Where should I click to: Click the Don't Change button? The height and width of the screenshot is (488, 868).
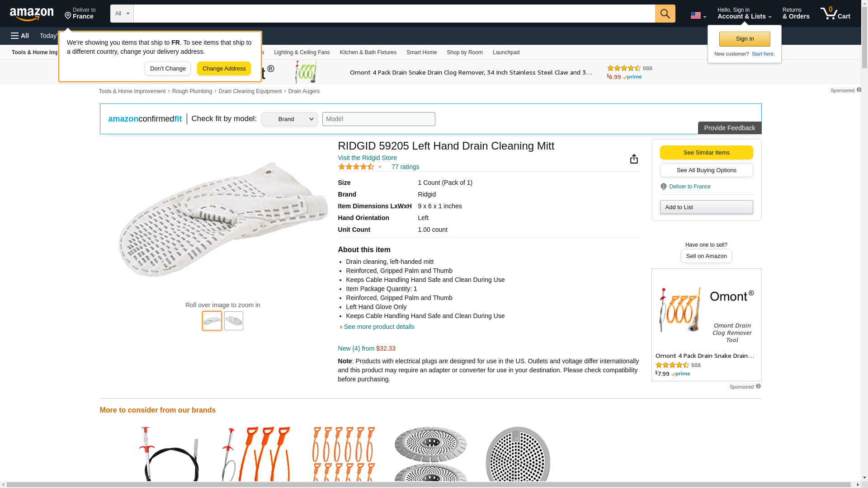[x=168, y=69]
